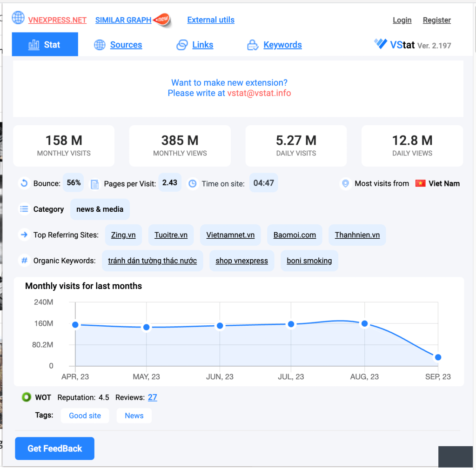Click the green WOT reputation icon

pos(27,397)
